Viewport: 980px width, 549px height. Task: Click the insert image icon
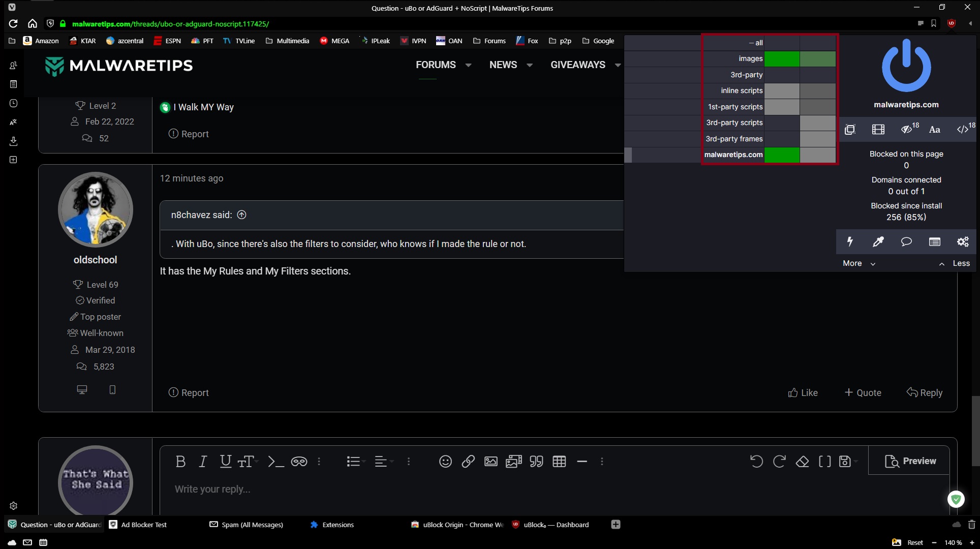tap(491, 462)
